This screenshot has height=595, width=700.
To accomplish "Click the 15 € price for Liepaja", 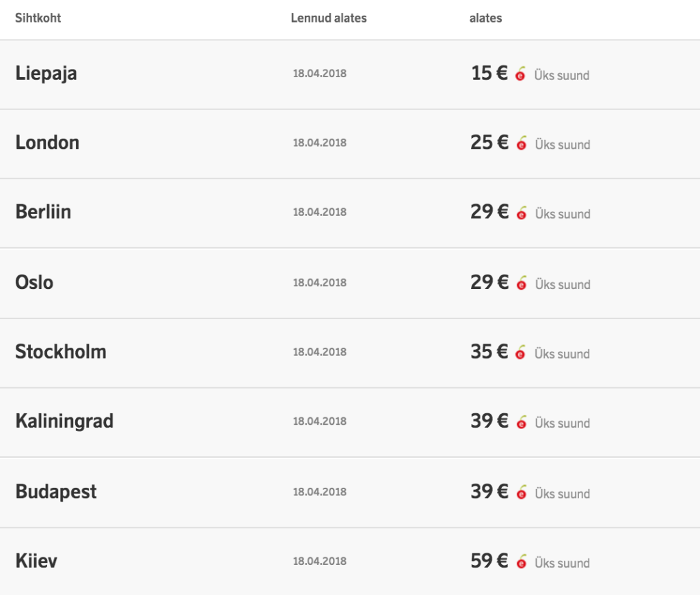I will click(x=489, y=73).
